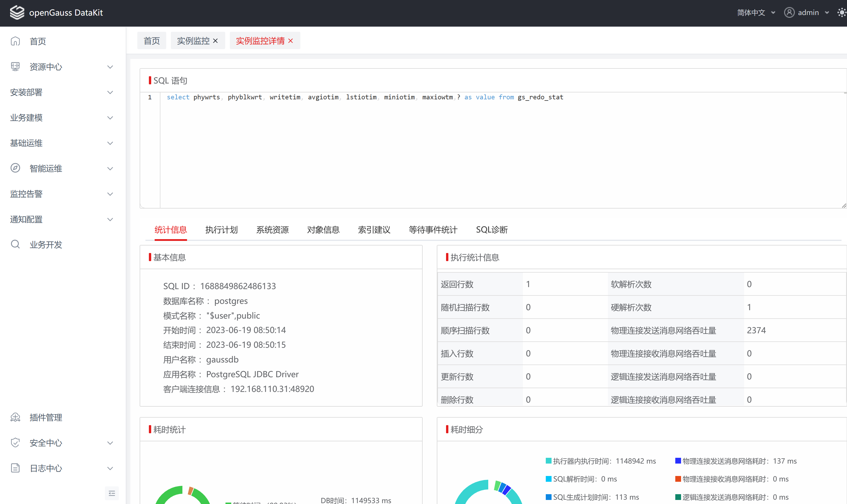847x504 pixels.
Task: Open the 执行计划 tab
Action: [222, 230]
